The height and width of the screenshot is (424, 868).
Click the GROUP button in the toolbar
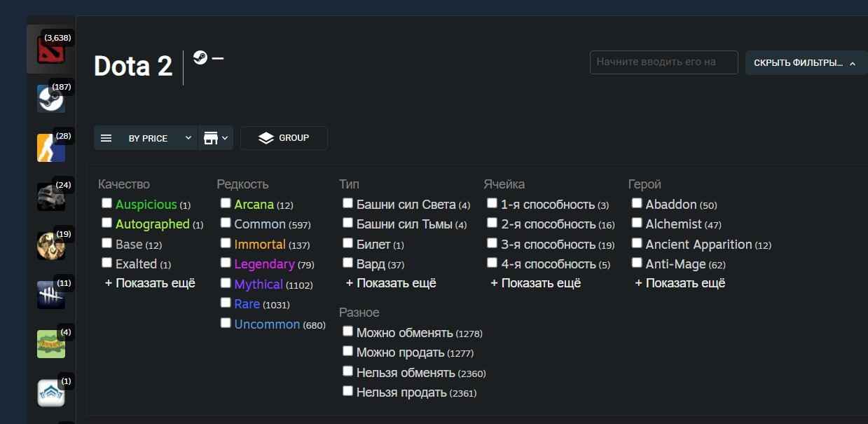(x=284, y=137)
